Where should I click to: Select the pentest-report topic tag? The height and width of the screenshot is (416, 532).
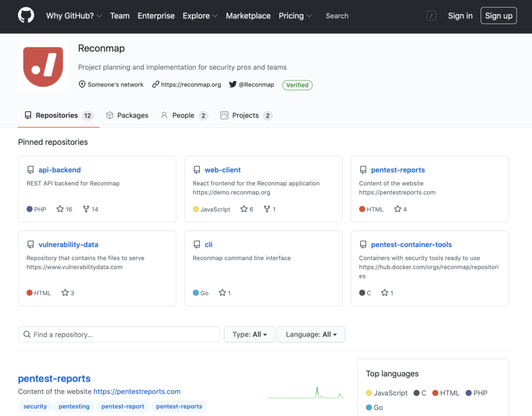123,406
